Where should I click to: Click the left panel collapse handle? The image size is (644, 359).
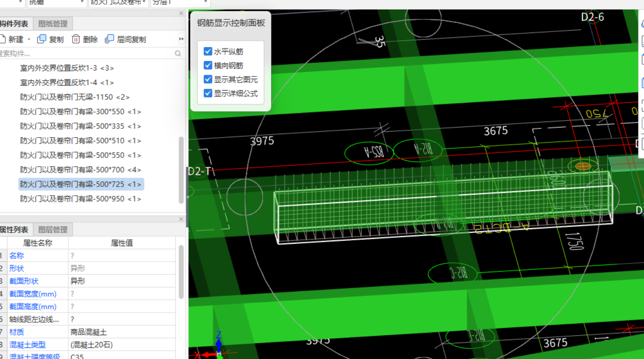click(x=187, y=197)
